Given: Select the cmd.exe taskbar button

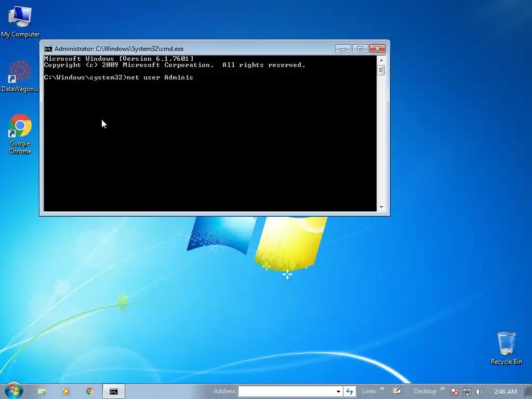Looking at the screenshot, I should point(114,392).
